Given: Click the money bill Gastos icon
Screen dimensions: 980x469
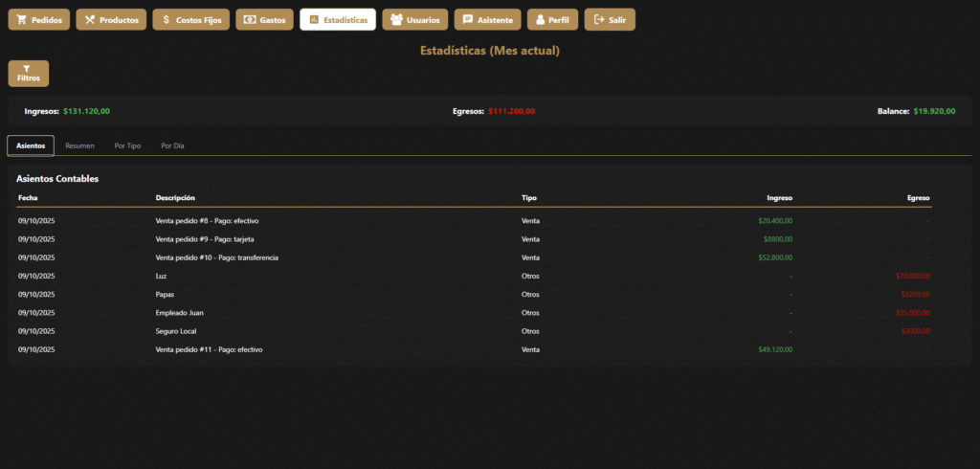Looking at the screenshot, I should coord(249,20).
